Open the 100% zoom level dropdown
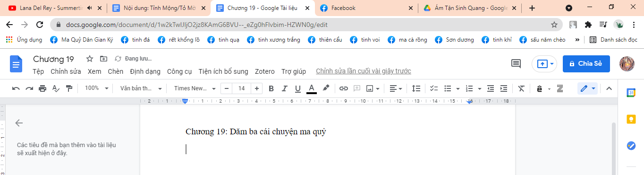Image resolution: width=644 pixels, height=175 pixels. point(96,88)
